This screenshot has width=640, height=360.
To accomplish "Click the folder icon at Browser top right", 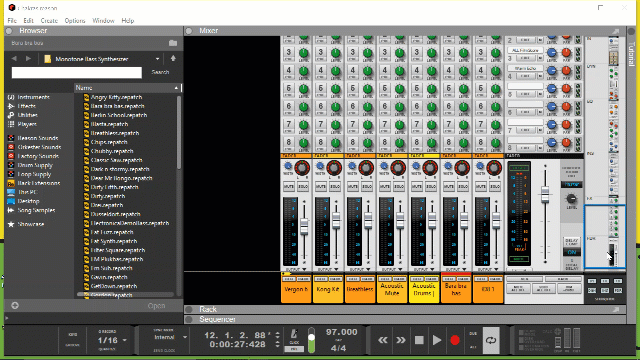I will coord(173,43).
